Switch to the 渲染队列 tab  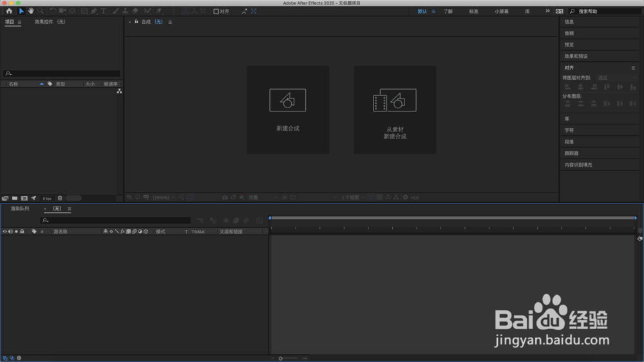20,209
